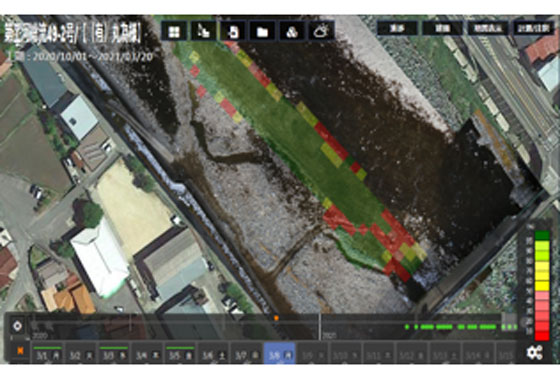Select the 3/5 date tab
The height and width of the screenshot is (379, 560).
coord(180,355)
